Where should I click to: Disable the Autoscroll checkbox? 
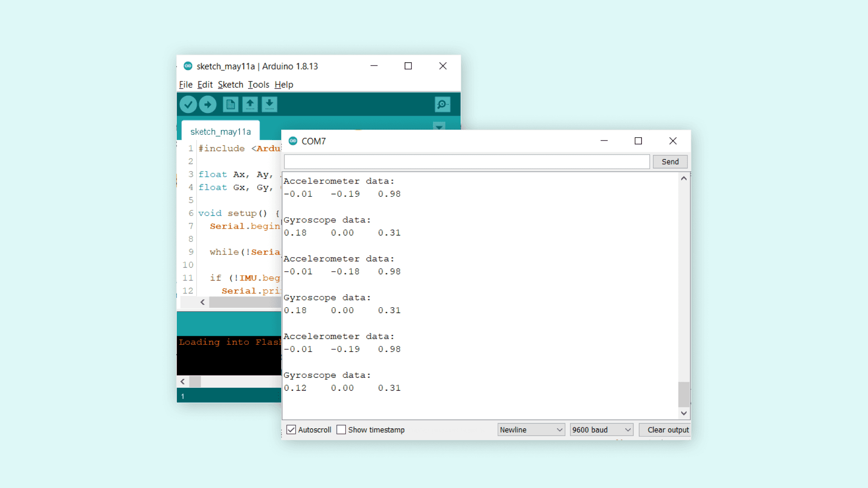pyautogui.click(x=291, y=430)
